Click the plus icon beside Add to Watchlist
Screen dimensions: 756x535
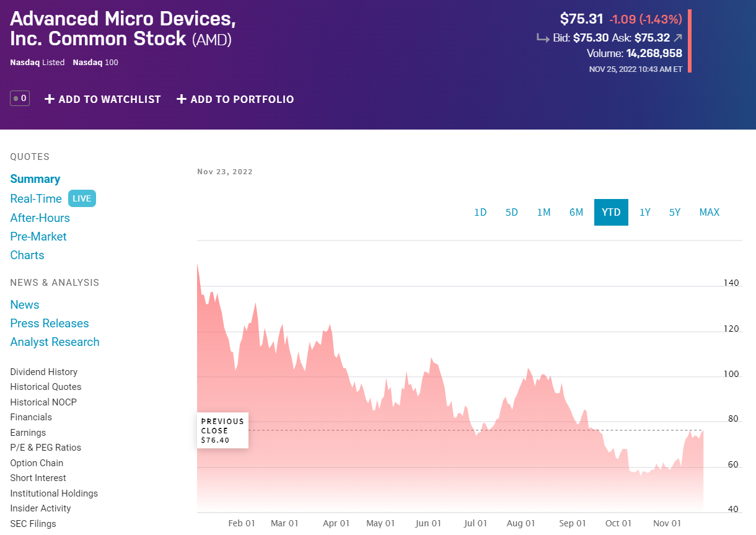point(50,99)
